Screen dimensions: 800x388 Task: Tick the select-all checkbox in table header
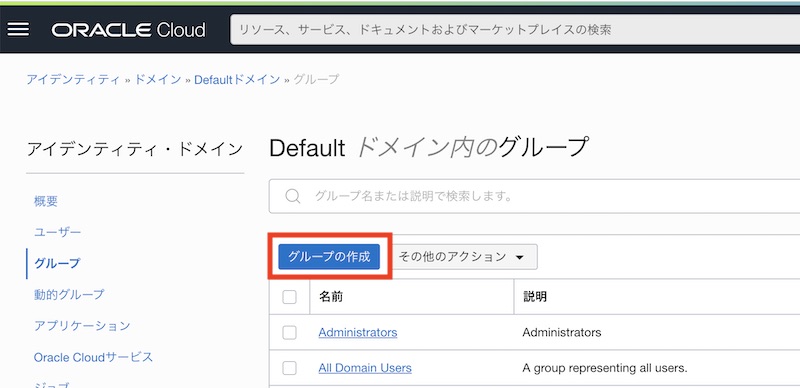click(289, 297)
